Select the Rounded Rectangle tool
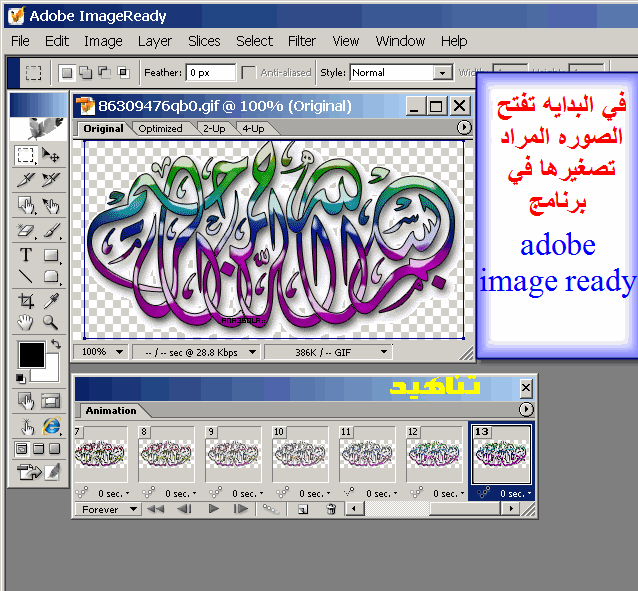Viewport: 638px width, 591px height. 51,276
